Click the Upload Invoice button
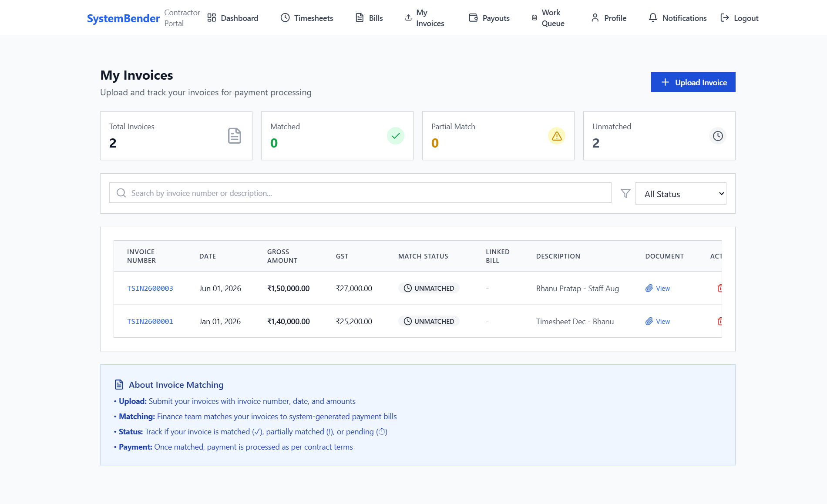Viewport: 827px width, 504px height. click(693, 82)
